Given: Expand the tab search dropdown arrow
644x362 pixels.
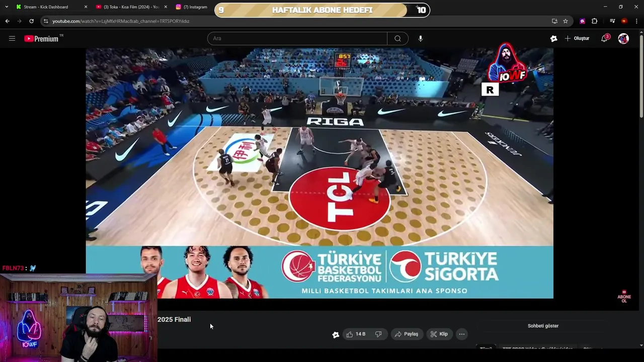Looking at the screenshot, I should (7, 7).
